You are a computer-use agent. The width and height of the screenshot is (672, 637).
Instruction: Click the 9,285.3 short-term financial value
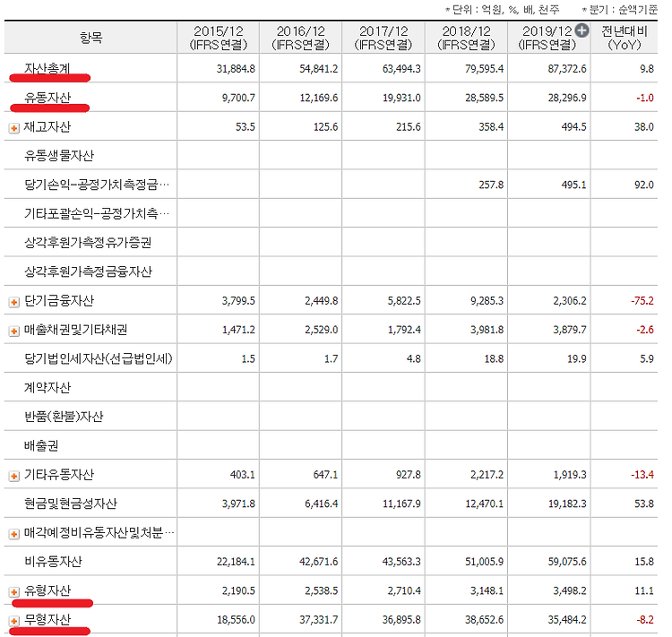487,301
